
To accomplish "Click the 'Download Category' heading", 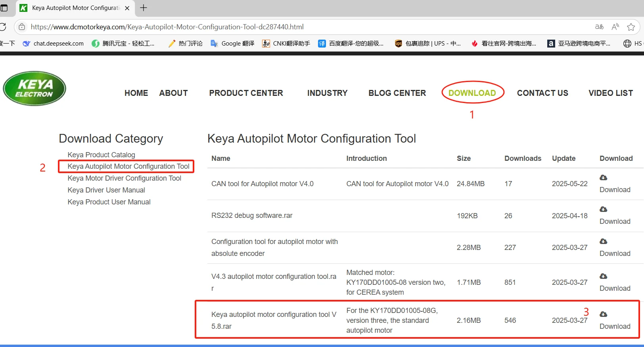I will pyautogui.click(x=111, y=139).
